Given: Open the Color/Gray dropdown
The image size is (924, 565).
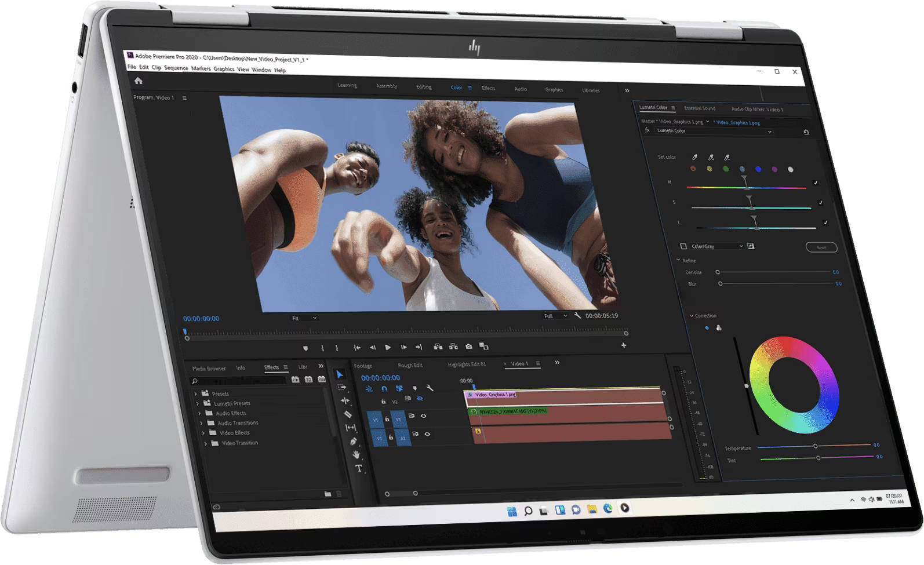Looking at the screenshot, I should [x=717, y=246].
